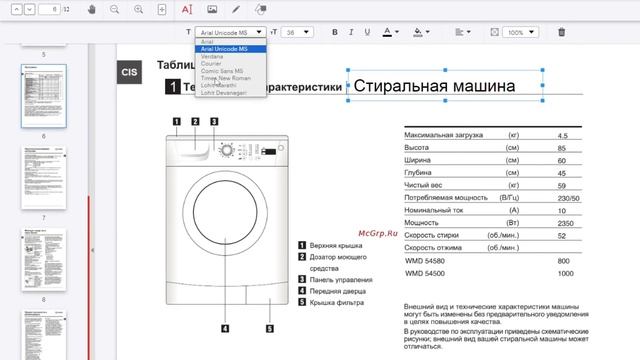Pick the Pencil drawing tool
The height and width of the screenshot is (360, 640).
point(236,9)
